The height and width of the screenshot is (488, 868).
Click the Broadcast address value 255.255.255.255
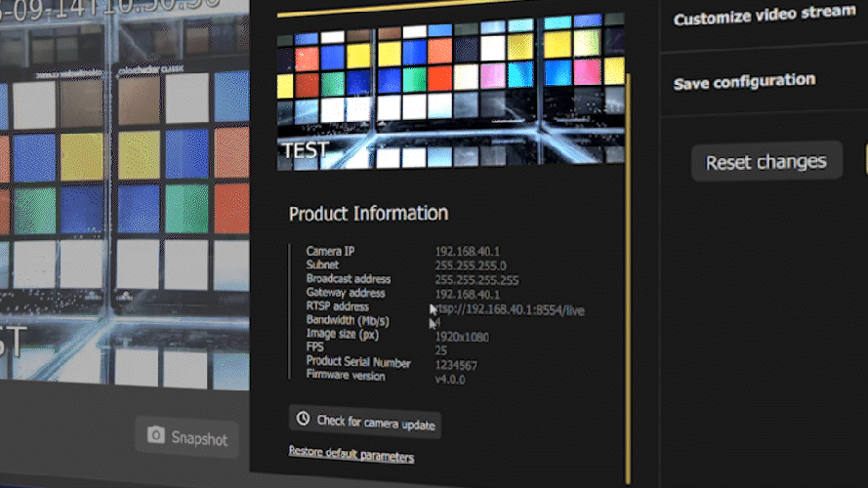pyautogui.click(x=476, y=280)
